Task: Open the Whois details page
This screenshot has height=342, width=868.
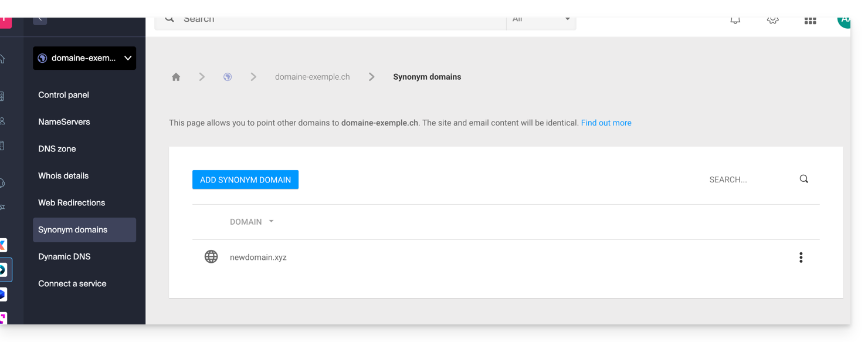Action: [63, 176]
